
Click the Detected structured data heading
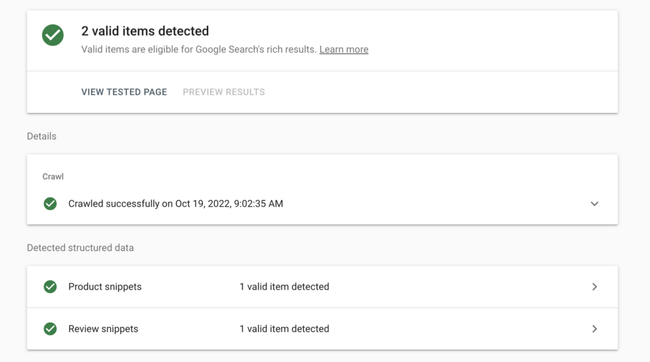(x=80, y=248)
